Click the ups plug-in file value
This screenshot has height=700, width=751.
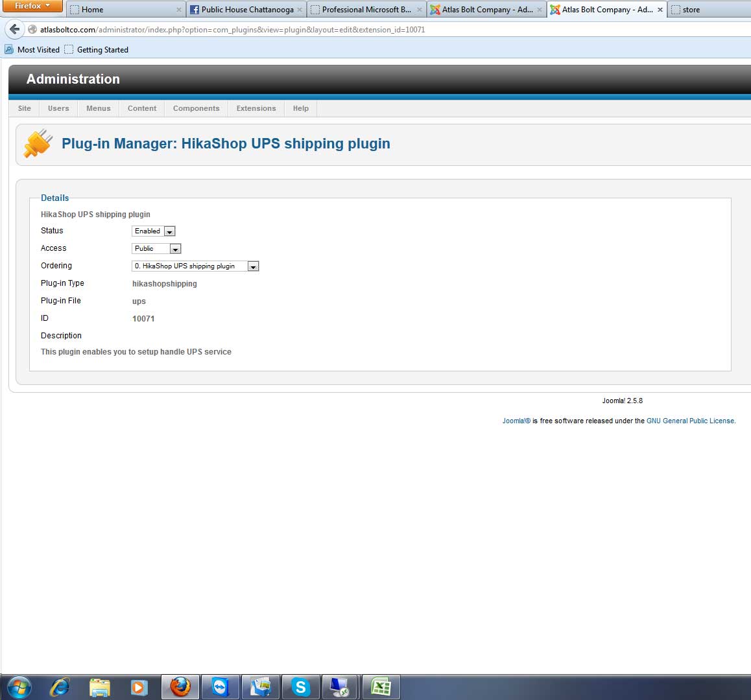point(139,301)
